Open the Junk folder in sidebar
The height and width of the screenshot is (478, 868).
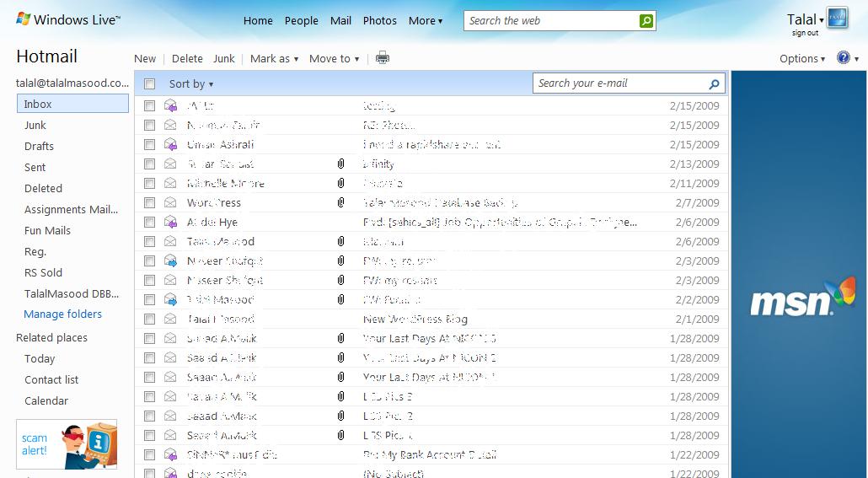coord(35,125)
